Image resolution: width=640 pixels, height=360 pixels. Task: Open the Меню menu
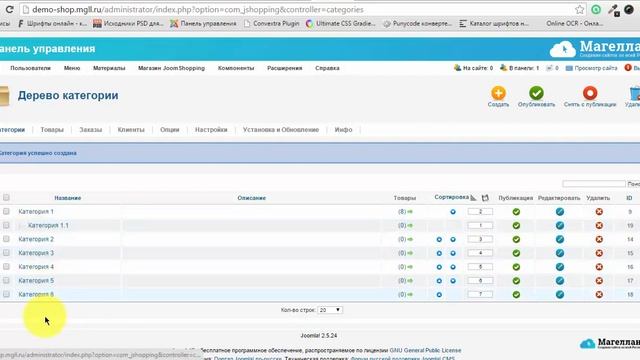pos(72,68)
